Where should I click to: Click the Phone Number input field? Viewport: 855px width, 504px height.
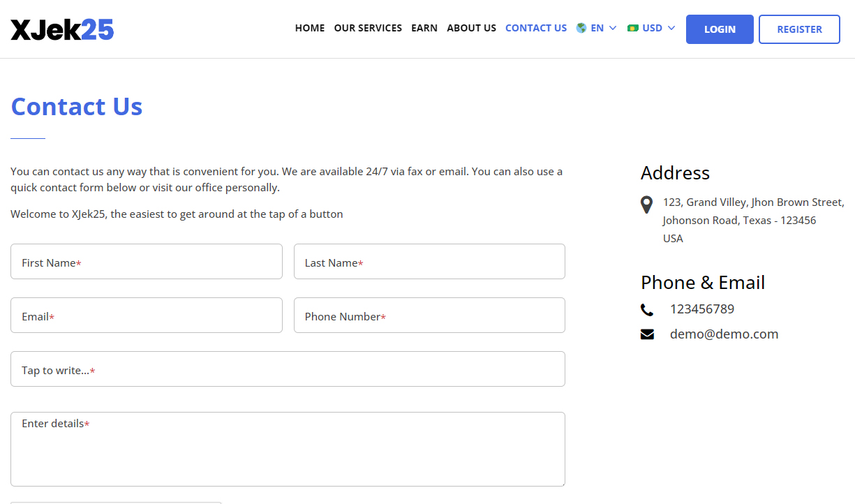click(429, 315)
